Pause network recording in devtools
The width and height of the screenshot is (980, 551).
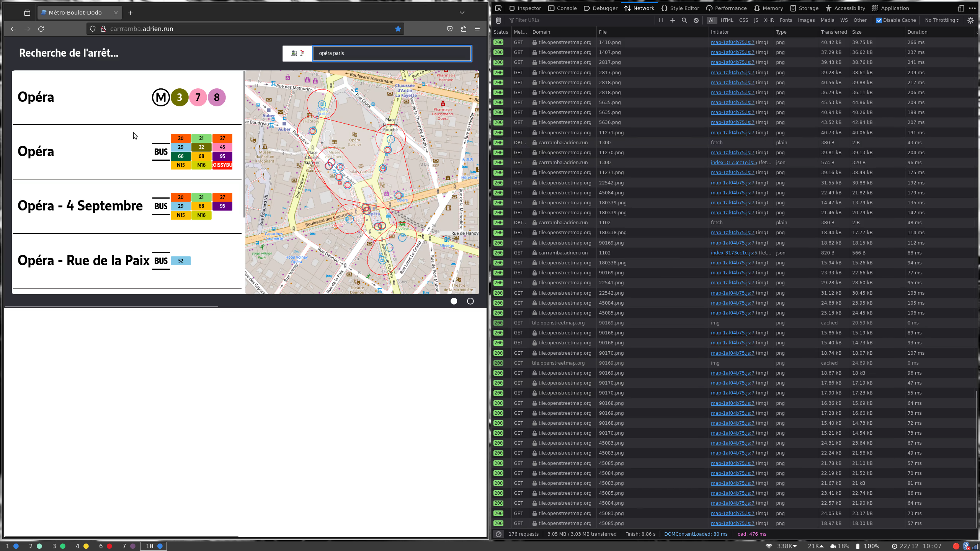[x=661, y=20]
